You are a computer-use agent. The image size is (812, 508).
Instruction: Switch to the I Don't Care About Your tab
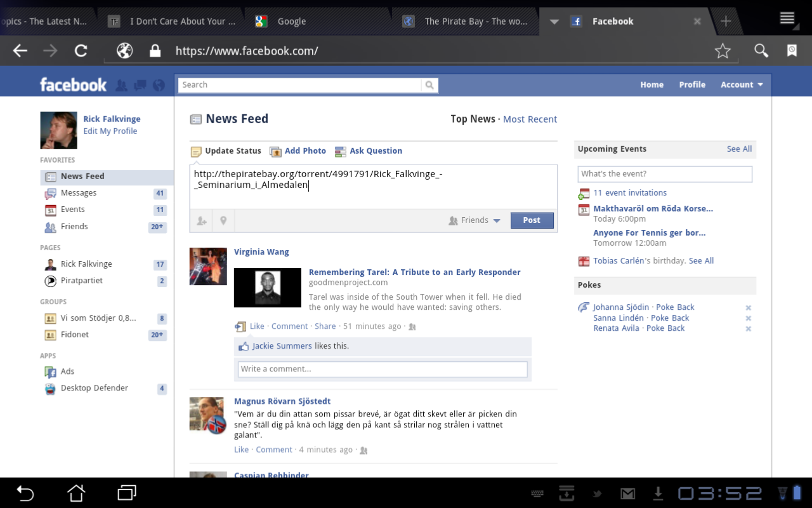171,21
